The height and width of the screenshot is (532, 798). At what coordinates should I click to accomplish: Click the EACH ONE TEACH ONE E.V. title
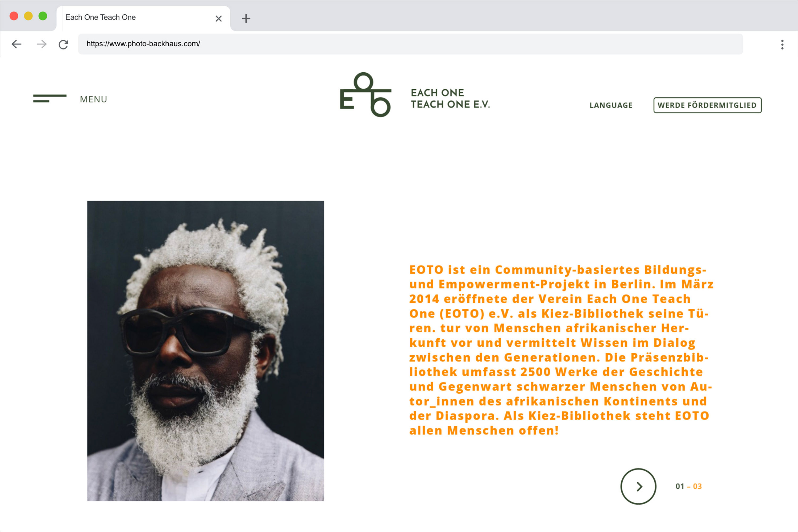[450, 98]
